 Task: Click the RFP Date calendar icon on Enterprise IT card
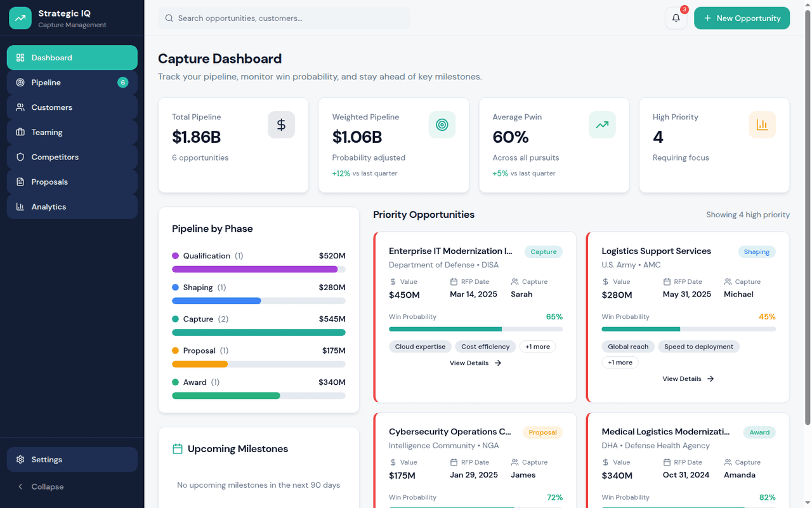coord(454,282)
